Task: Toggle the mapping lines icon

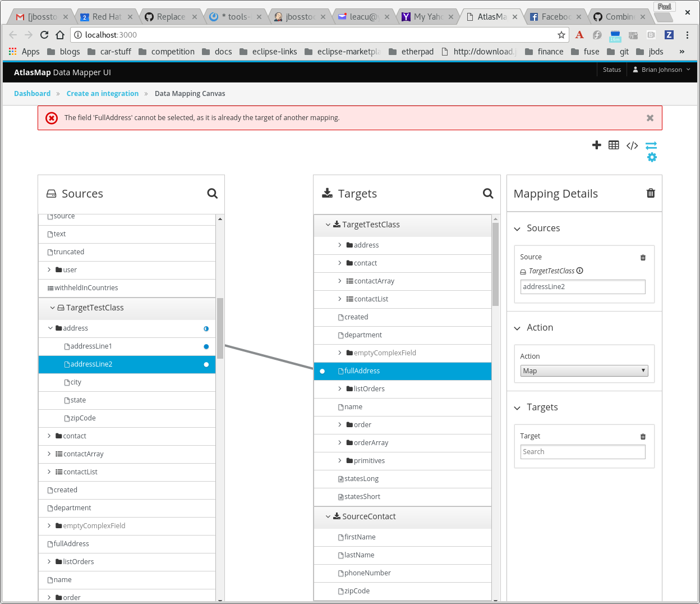Action: coord(651,145)
